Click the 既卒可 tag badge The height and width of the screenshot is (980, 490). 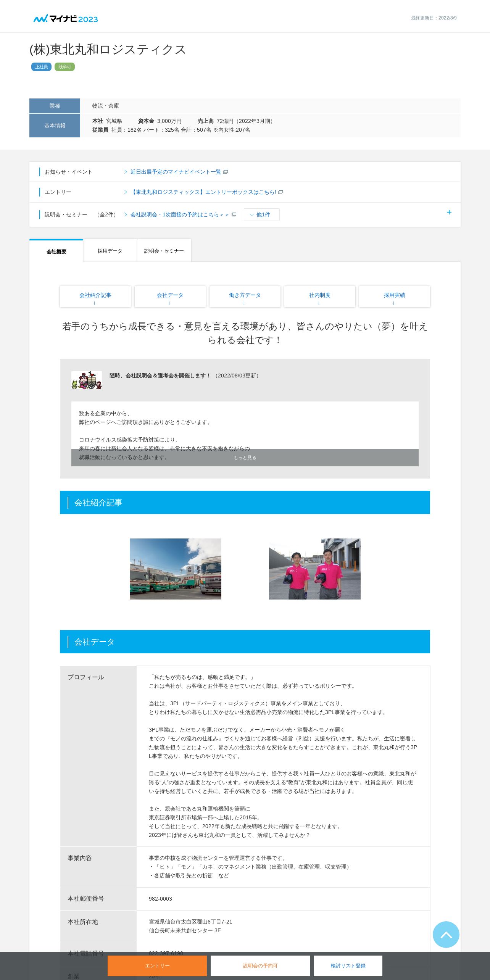pyautogui.click(x=64, y=67)
